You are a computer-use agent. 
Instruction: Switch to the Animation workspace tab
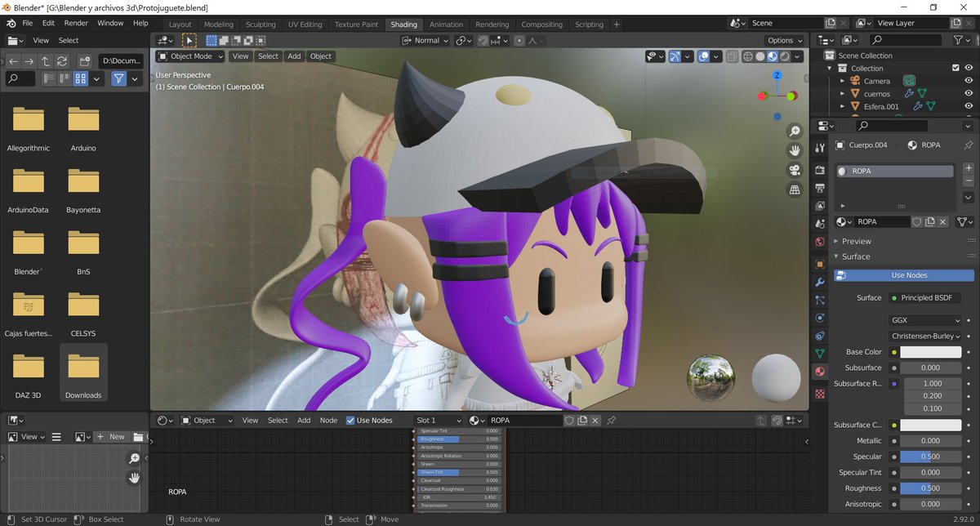446,25
